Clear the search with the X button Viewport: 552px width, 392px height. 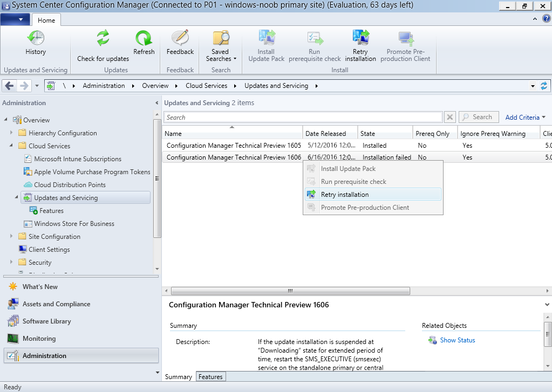point(450,117)
